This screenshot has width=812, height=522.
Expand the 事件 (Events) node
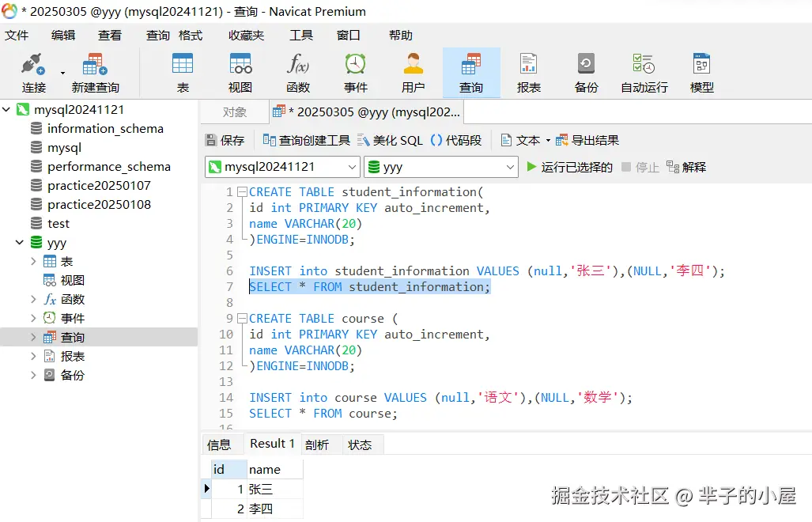coord(33,319)
